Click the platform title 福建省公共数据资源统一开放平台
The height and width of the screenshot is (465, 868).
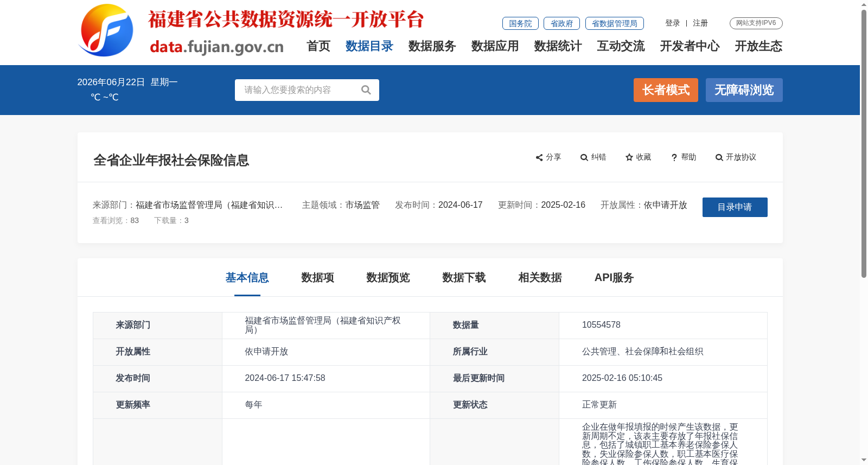(286, 20)
